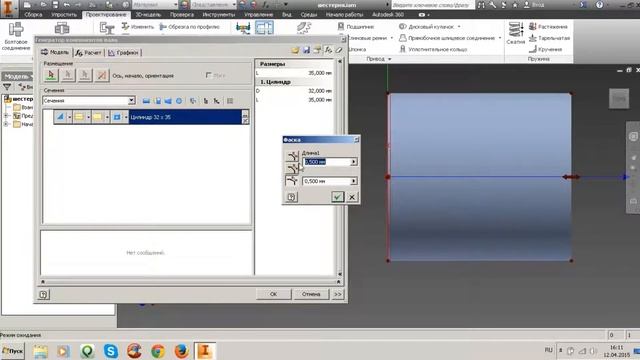
Task: Click the section options grid icon
Action: (230, 100)
